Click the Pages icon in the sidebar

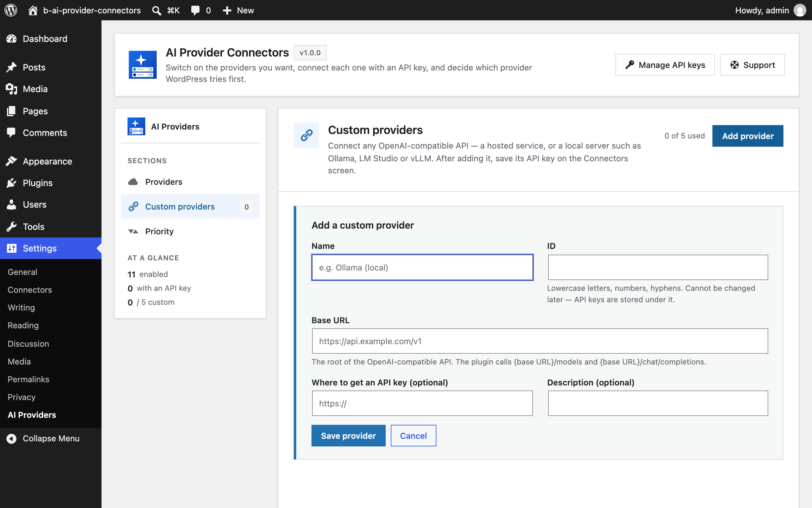tap(12, 111)
